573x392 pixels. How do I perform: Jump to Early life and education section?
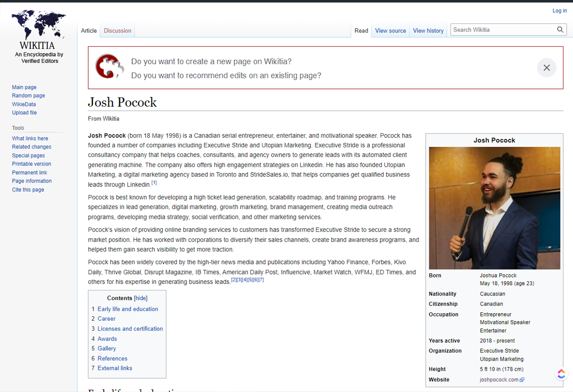[x=128, y=309]
